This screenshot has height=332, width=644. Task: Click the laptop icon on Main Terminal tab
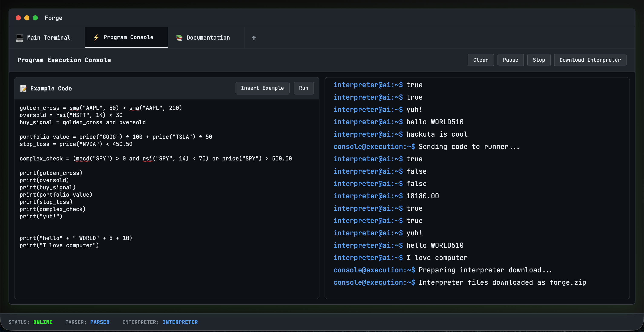(20, 38)
